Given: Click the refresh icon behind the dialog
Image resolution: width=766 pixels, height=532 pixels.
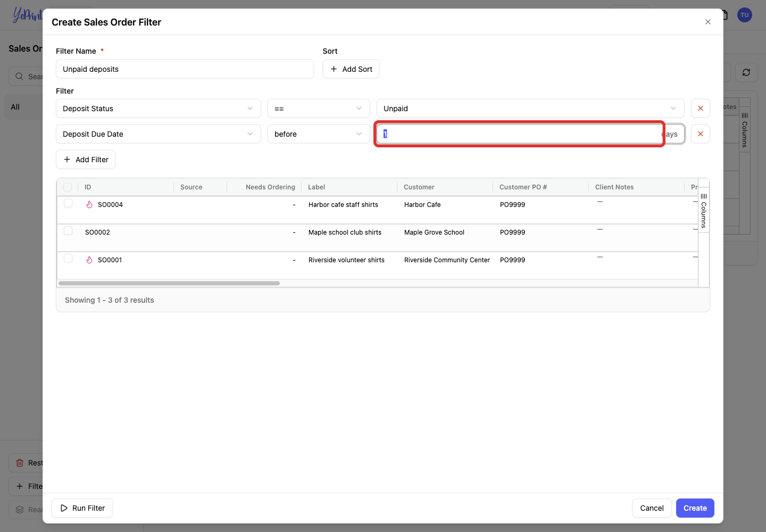Looking at the screenshot, I should (x=746, y=72).
